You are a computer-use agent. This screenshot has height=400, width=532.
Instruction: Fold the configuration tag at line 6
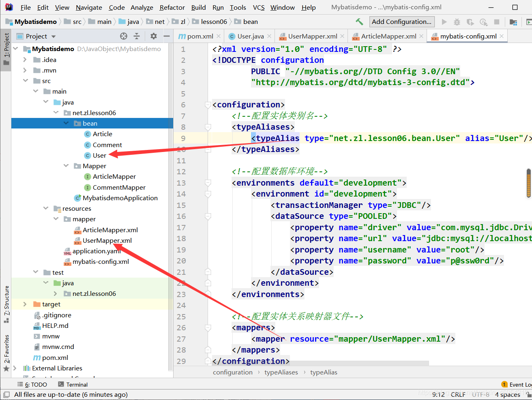click(208, 105)
